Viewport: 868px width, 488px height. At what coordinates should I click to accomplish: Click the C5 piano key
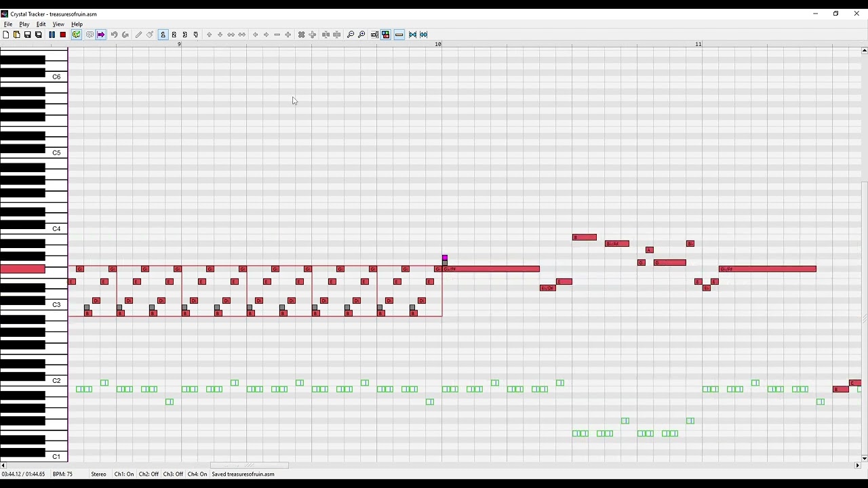coord(56,153)
